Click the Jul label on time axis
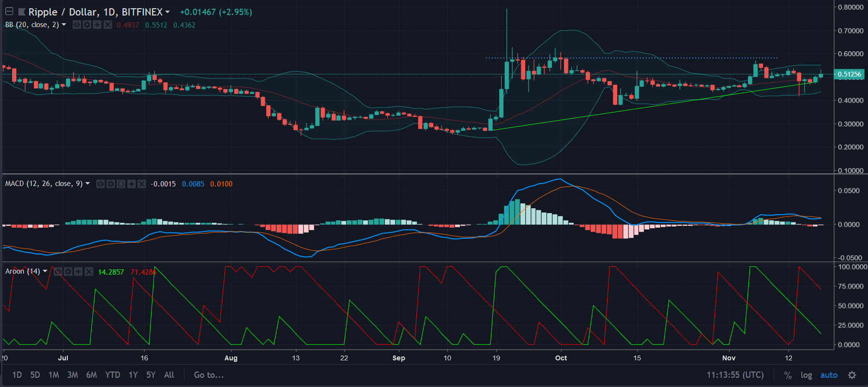This screenshot has width=868, height=387. point(63,358)
